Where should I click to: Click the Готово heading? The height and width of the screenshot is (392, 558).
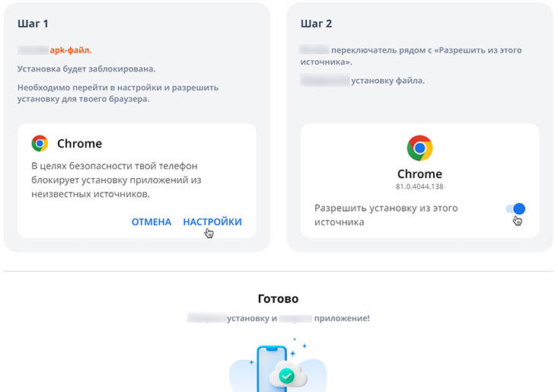coord(279,299)
